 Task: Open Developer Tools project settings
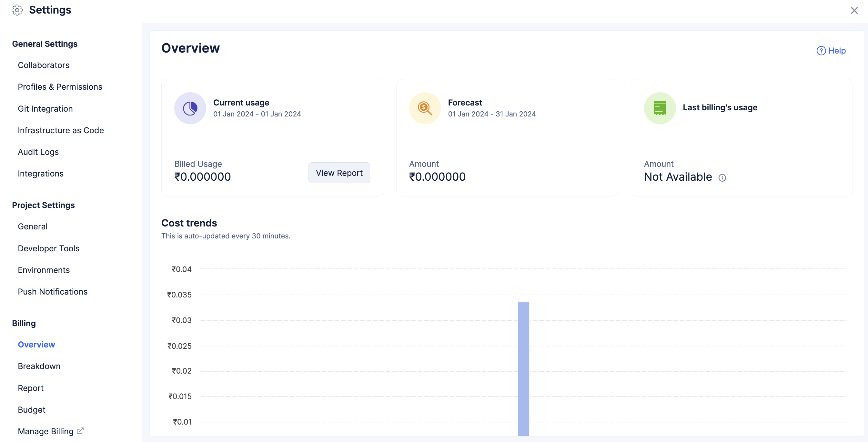point(48,249)
